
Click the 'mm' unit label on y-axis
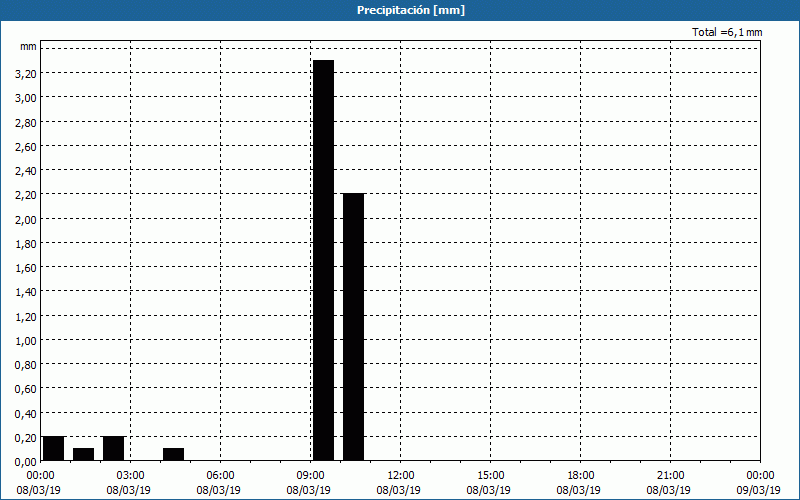pyautogui.click(x=29, y=46)
